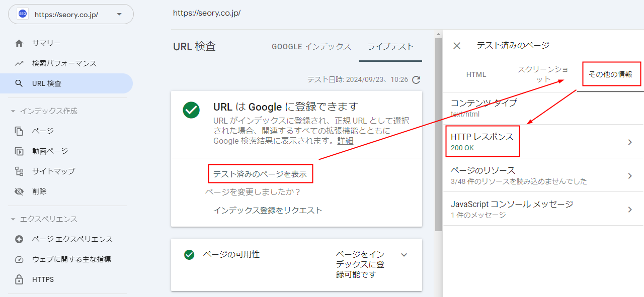Click the green check icon on URL status card
The image size is (644, 297).
coord(191,110)
